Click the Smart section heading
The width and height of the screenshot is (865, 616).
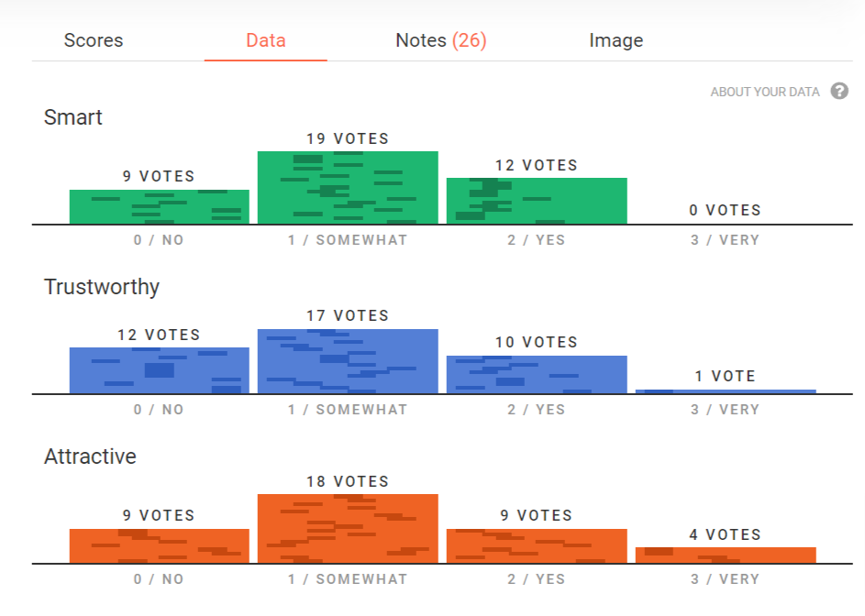[x=73, y=117]
